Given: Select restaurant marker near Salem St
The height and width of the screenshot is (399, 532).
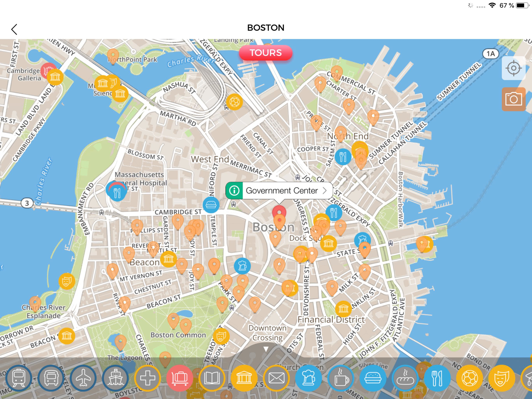Looking at the screenshot, I should click(x=343, y=157).
